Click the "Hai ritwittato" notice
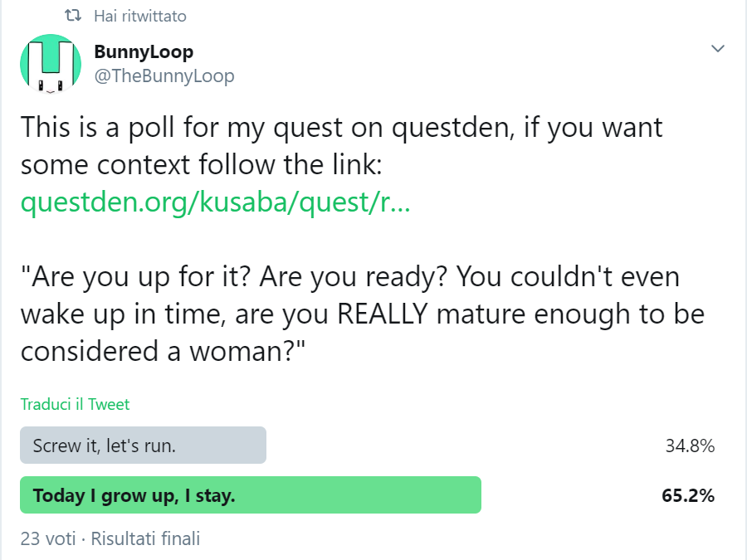747x560 pixels. 140,16
